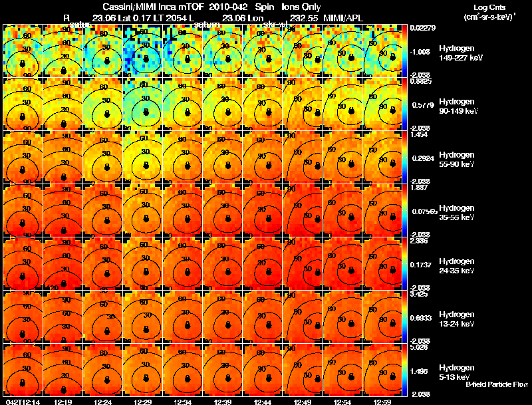Image resolution: width=532 pixels, height=405 pixels.
Task: Click the 3.425 color scale value
Action: point(419,294)
